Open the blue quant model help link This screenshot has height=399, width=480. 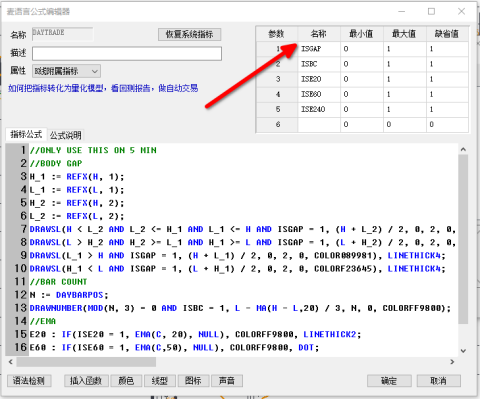(x=103, y=88)
